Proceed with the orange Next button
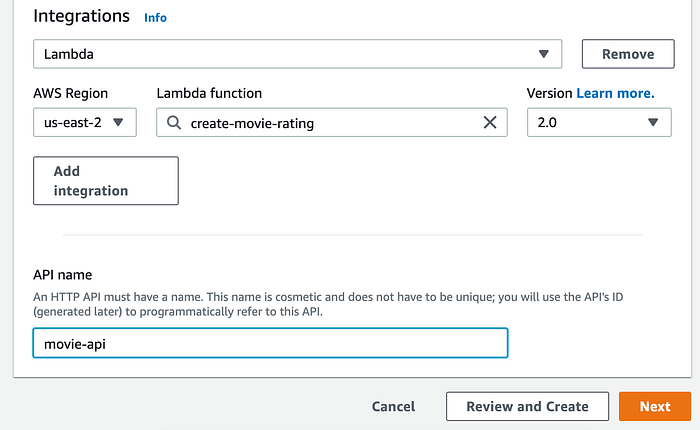 coord(655,406)
